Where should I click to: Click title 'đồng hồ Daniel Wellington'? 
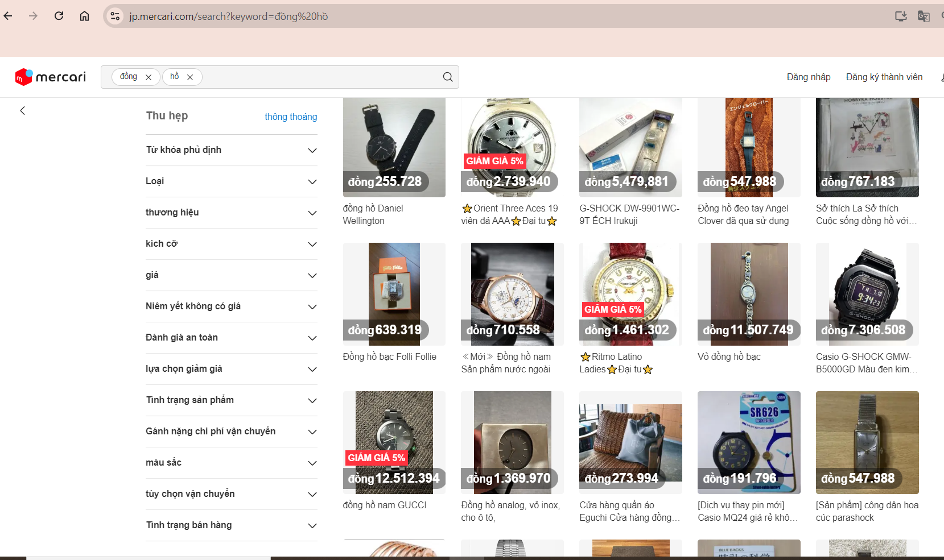pyautogui.click(x=373, y=215)
